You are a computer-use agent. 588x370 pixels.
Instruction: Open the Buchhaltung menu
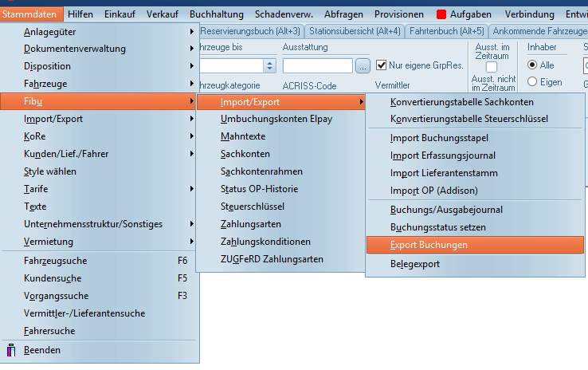click(x=218, y=14)
